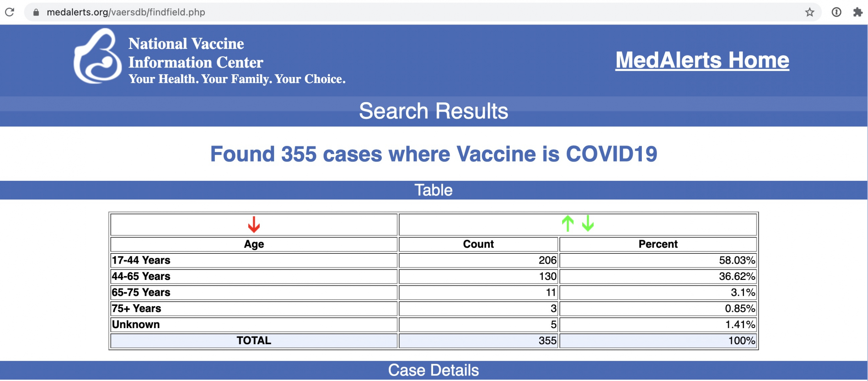Open the browser extensions puzzle icon

858,13
